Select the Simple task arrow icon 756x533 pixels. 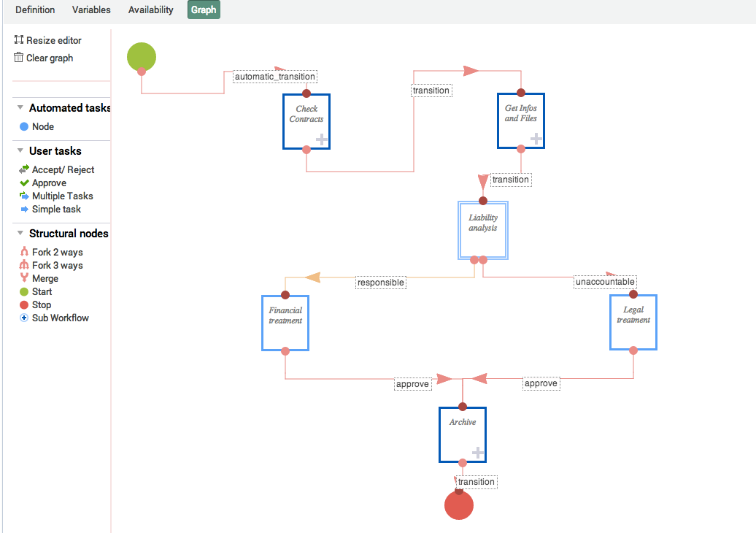pos(25,209)
